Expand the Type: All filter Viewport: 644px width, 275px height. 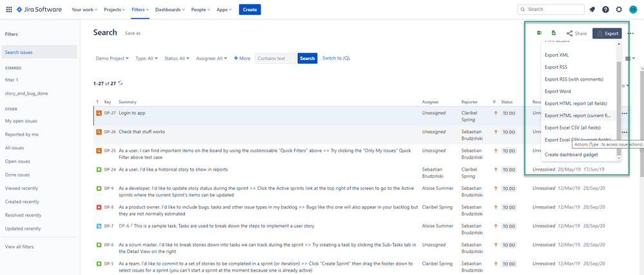[x=146, y=58]
